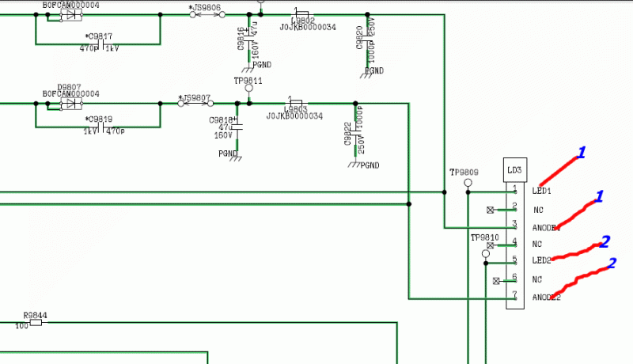The width and height of the screenshot is (633, 364).
Task: Select the C9818 capacitor reference
Action: 222,120
